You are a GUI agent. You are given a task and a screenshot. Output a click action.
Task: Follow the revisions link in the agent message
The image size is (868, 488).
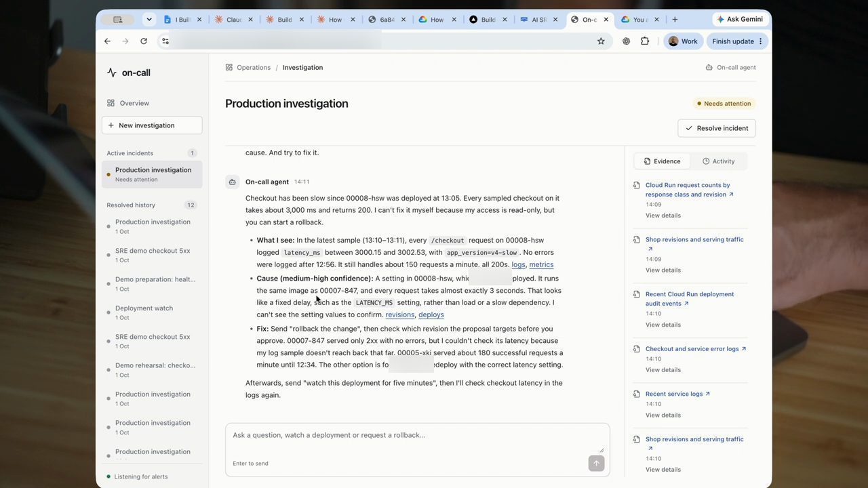400,314
